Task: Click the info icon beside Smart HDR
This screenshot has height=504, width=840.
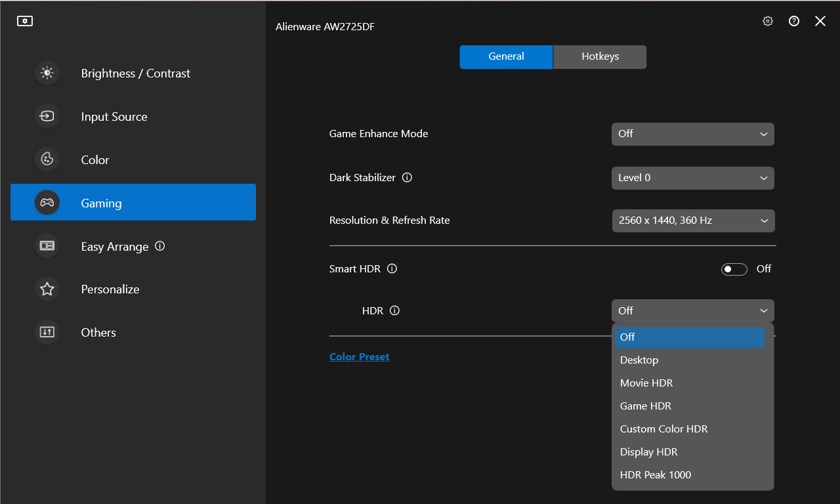Action: pos(392,268)
